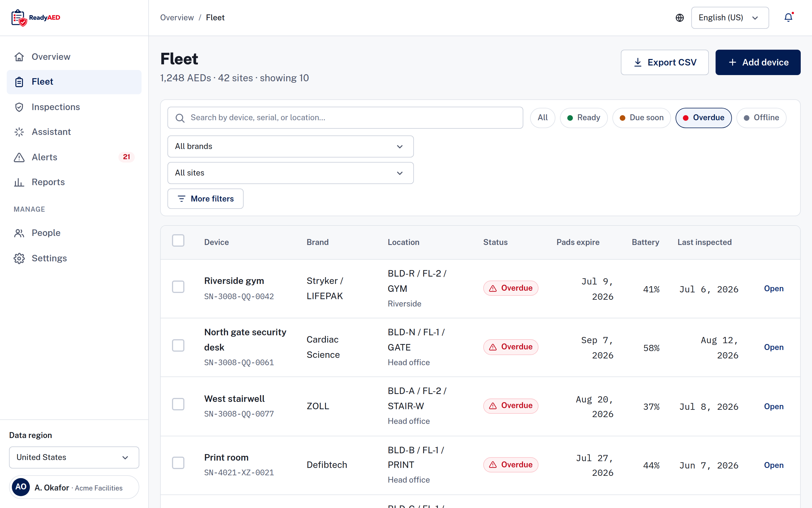The height and width of the screenshot is (508, 812).
Task: Click the plus icon in Add device
Action: (x=732, y=62)
